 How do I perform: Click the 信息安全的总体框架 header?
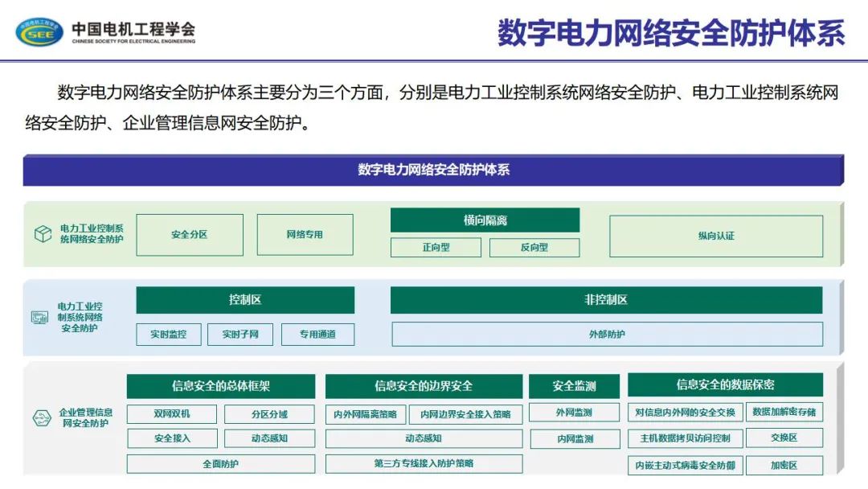221,387
